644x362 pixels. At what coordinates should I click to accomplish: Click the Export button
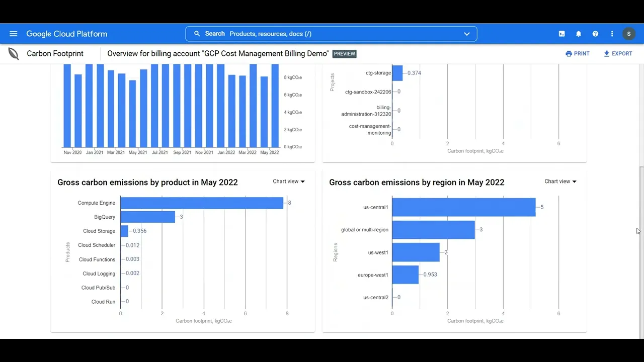618,54
